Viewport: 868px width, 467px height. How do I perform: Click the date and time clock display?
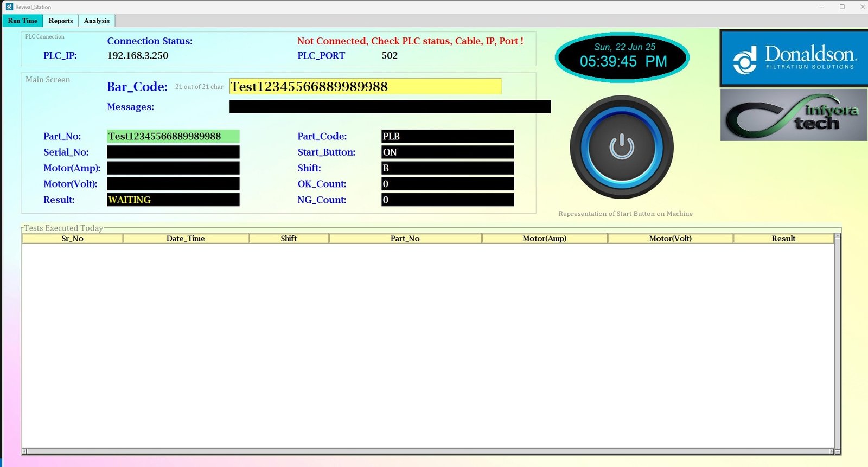(622, 57)
